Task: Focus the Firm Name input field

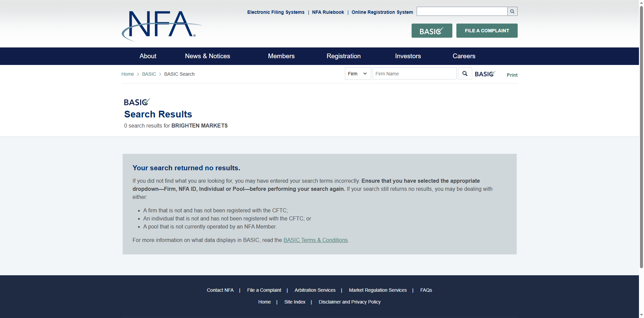Action: pyautogui.click(x=414, y=74)
